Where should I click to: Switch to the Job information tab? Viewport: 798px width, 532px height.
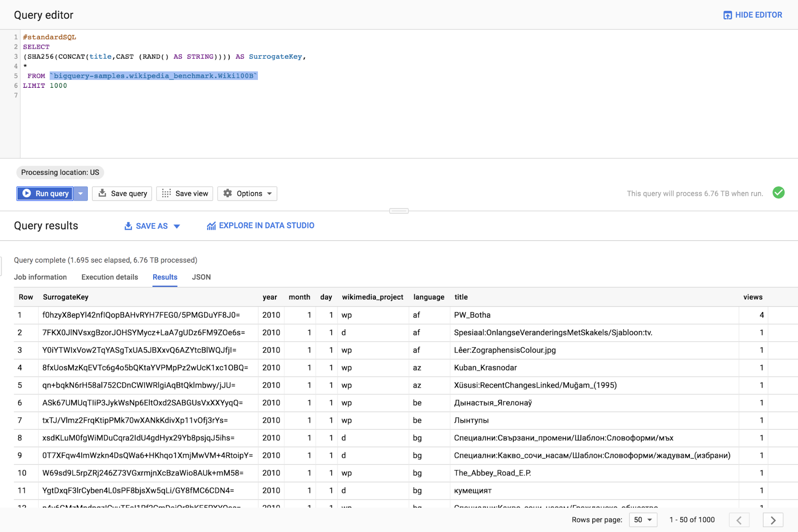tap(40, 277)
